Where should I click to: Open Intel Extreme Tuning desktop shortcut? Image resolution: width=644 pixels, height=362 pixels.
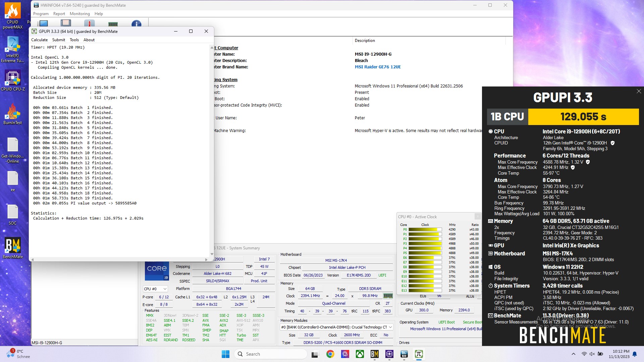(12, 50)
